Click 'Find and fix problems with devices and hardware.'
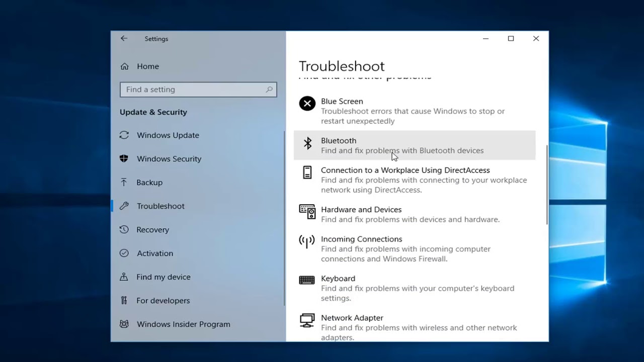 [x=410, y=219]
